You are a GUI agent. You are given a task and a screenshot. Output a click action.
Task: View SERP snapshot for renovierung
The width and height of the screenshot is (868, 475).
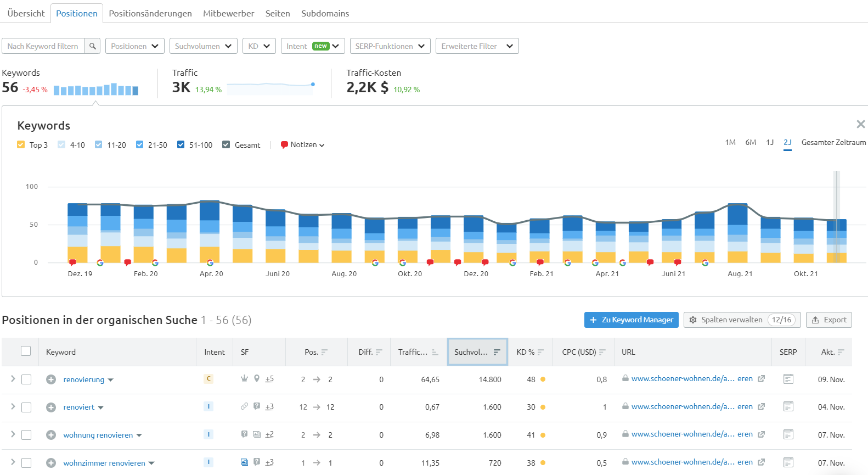pyautogui.click(x=788, y=379)
